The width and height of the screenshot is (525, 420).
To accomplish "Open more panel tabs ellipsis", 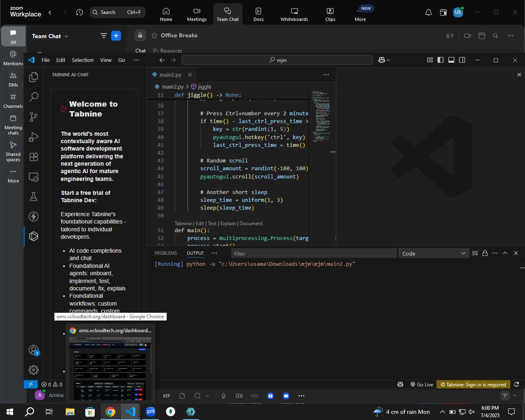I will (214, 253).
